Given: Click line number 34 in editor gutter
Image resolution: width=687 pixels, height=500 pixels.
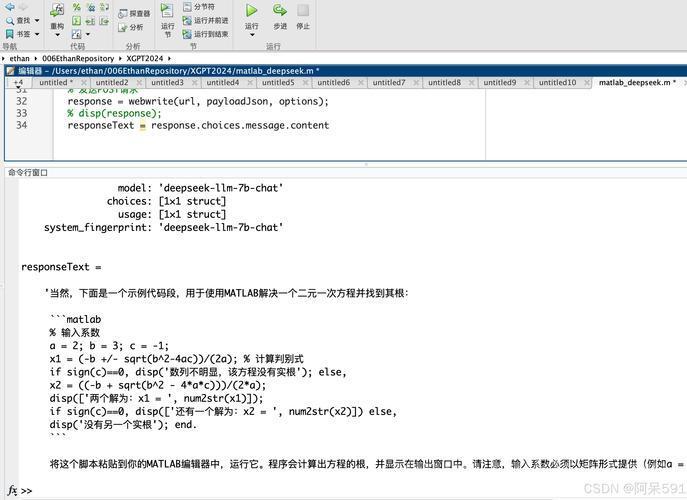Looking at the screenshot, I should [x=21, y=125].
